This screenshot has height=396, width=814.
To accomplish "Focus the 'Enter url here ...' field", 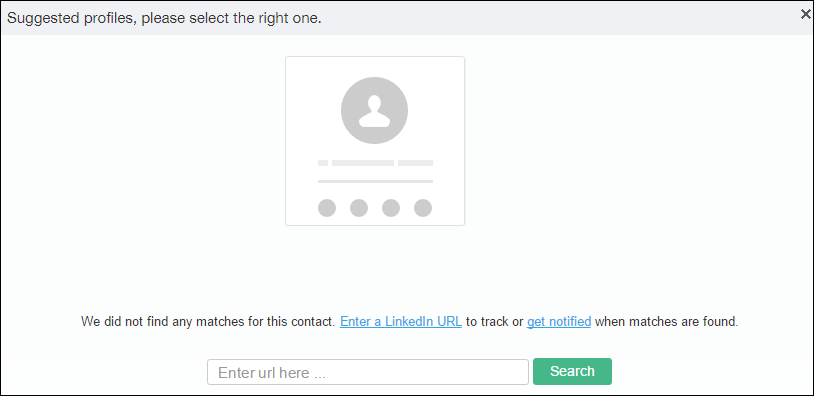I will pos(368,372).
